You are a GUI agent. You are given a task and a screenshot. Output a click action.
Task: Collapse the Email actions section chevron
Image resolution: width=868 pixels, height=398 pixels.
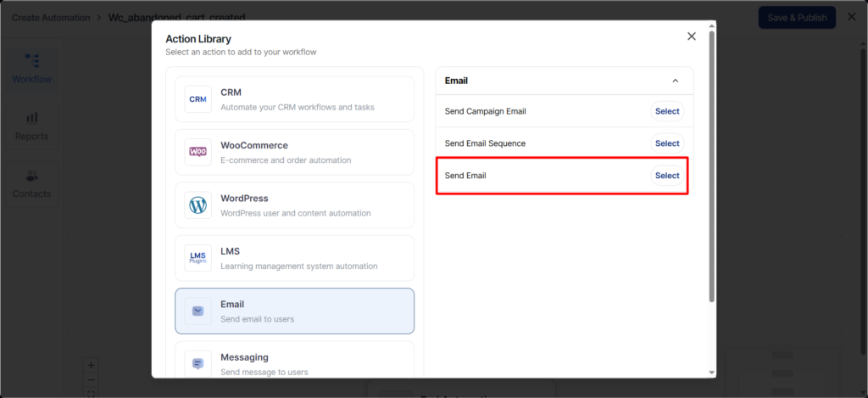coord(675,81)
